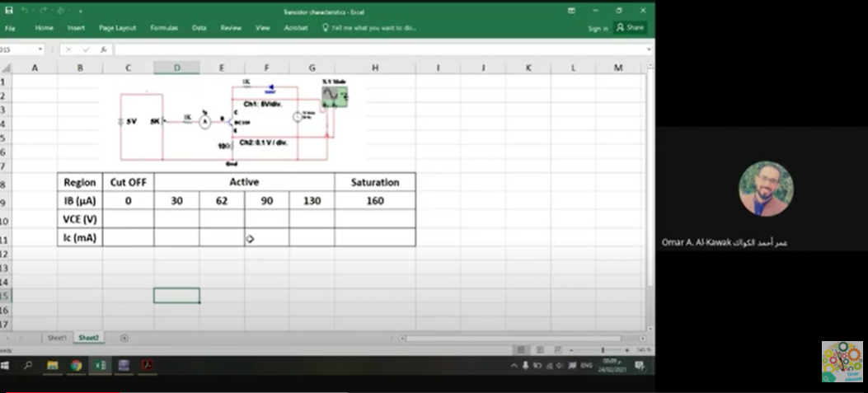
Task: Switch to Normal view in status bar
Action: pos(520,350)
